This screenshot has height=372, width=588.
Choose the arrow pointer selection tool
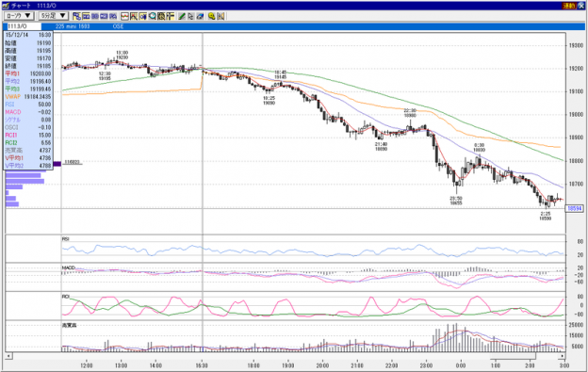coord(191,16)
